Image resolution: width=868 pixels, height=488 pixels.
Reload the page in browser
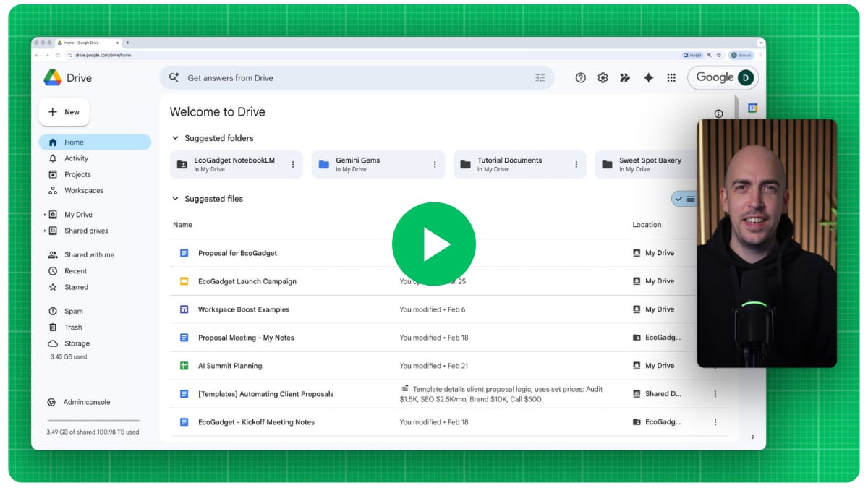coord(58,55)
